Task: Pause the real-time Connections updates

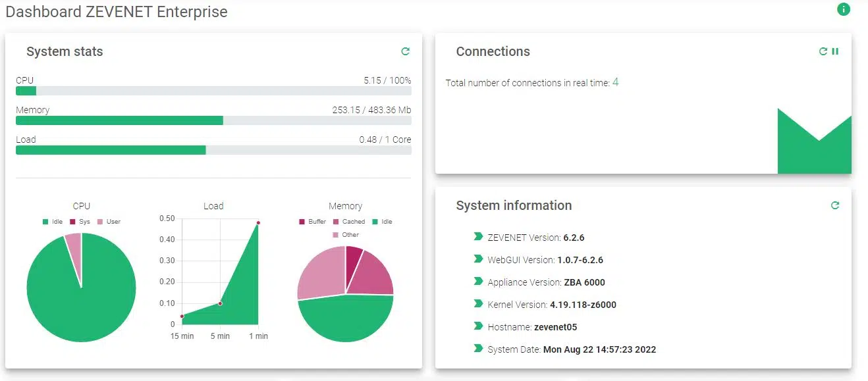Action: point(835,51)
